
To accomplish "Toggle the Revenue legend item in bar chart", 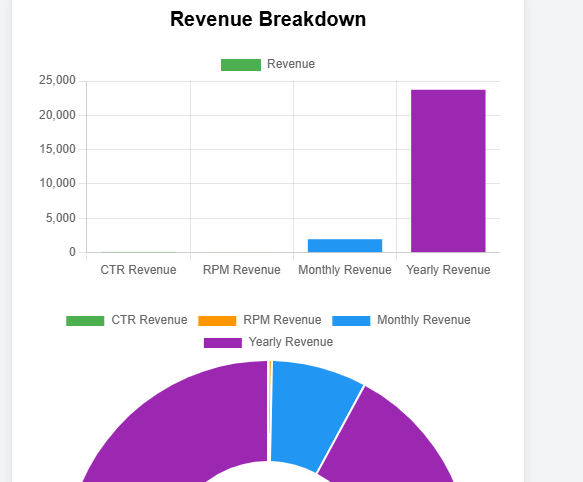I will click(x=268, y=64).
